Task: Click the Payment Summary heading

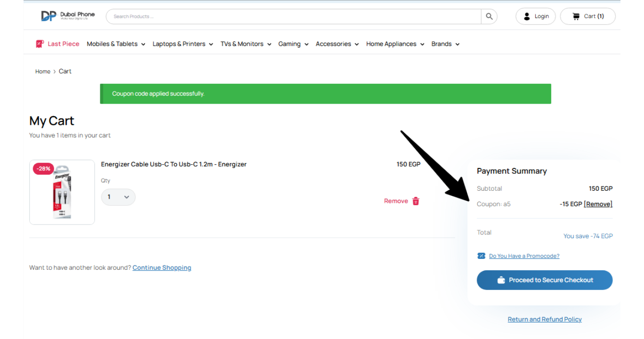Action: coord(512,171)
